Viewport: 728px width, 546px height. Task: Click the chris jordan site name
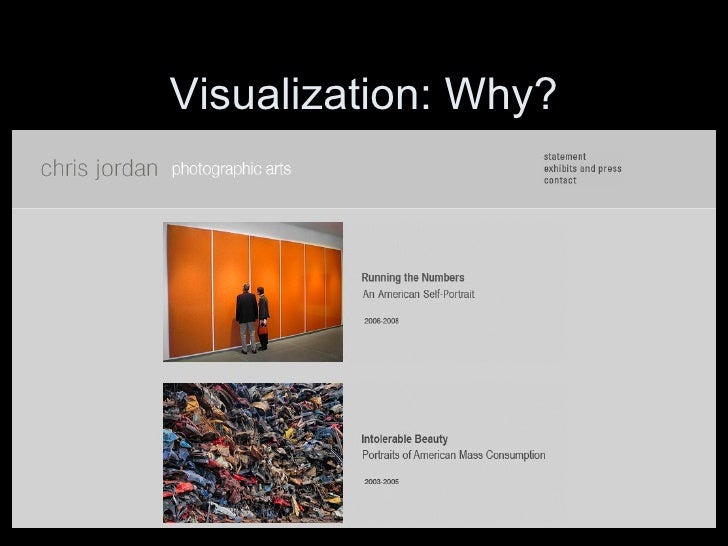click(x=99, y=168)
